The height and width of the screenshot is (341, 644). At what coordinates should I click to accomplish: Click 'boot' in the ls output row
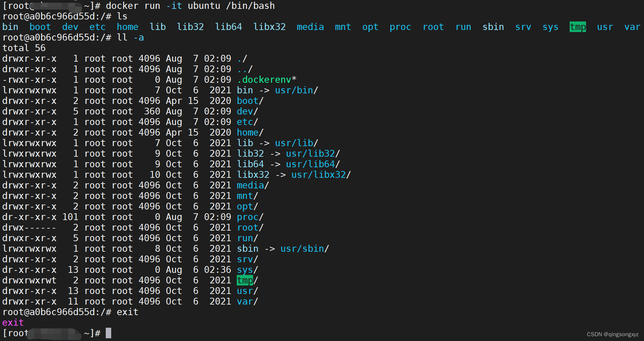point(40,27)
